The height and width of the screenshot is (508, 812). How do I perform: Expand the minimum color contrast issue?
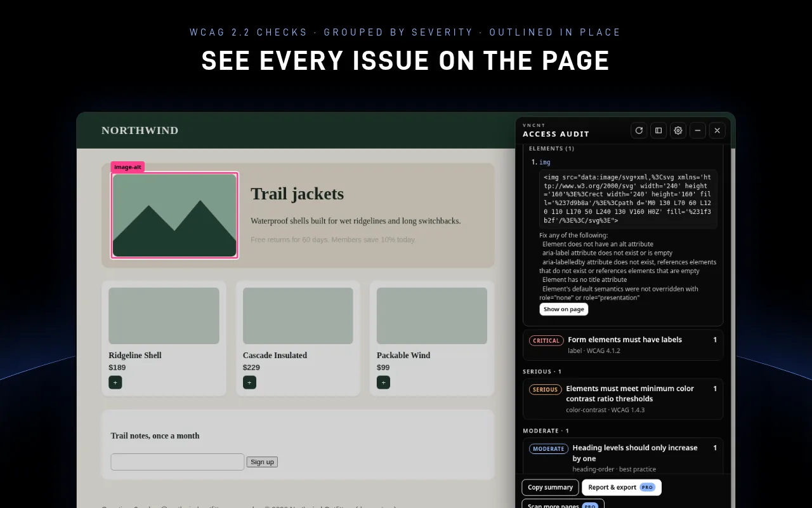pos(623,399)
